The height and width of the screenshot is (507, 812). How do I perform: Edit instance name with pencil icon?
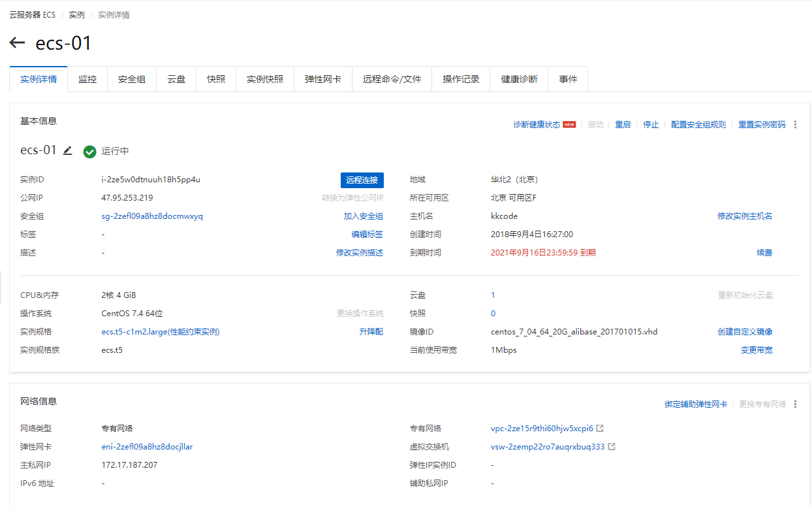coord(68,151)
